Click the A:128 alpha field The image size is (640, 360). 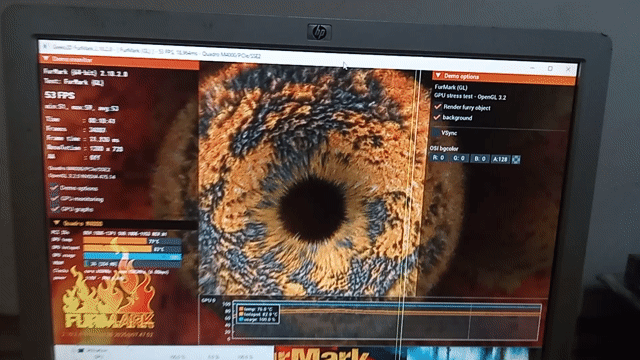coord(500,159)
